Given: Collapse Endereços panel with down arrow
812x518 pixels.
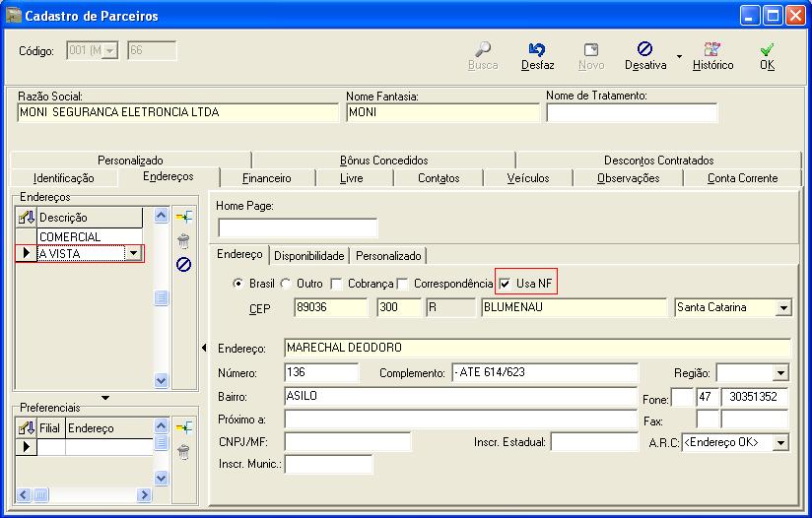Looking at the screenshot, I should click(105, 398).
